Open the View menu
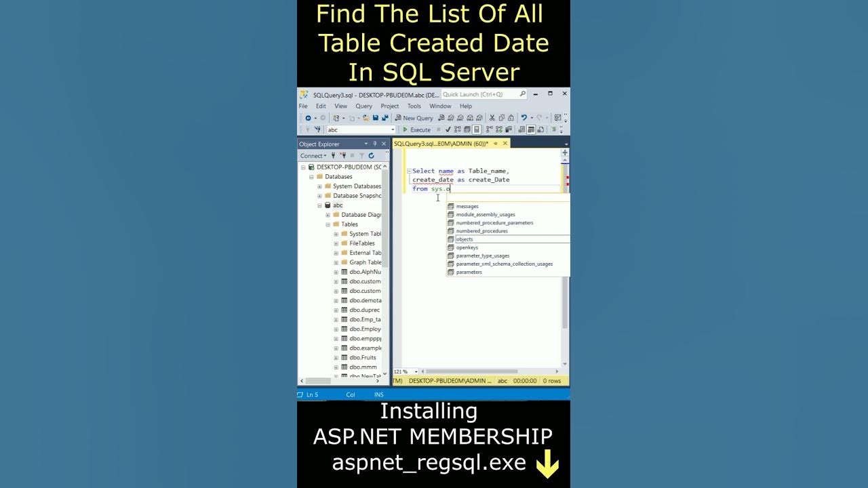The image size is (868, 488). (340, 106)
